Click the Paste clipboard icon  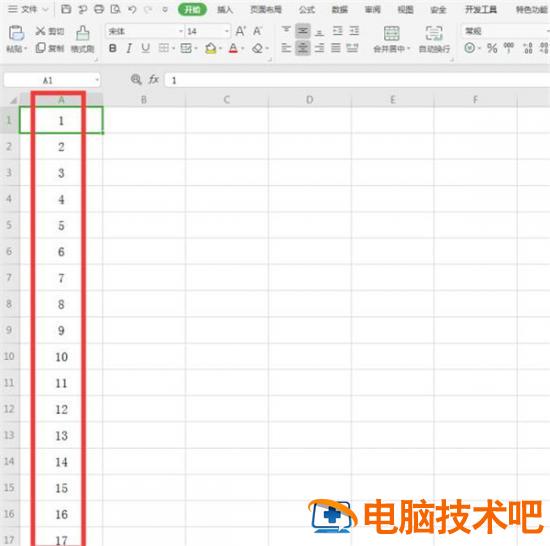click(x=16, y=33)
